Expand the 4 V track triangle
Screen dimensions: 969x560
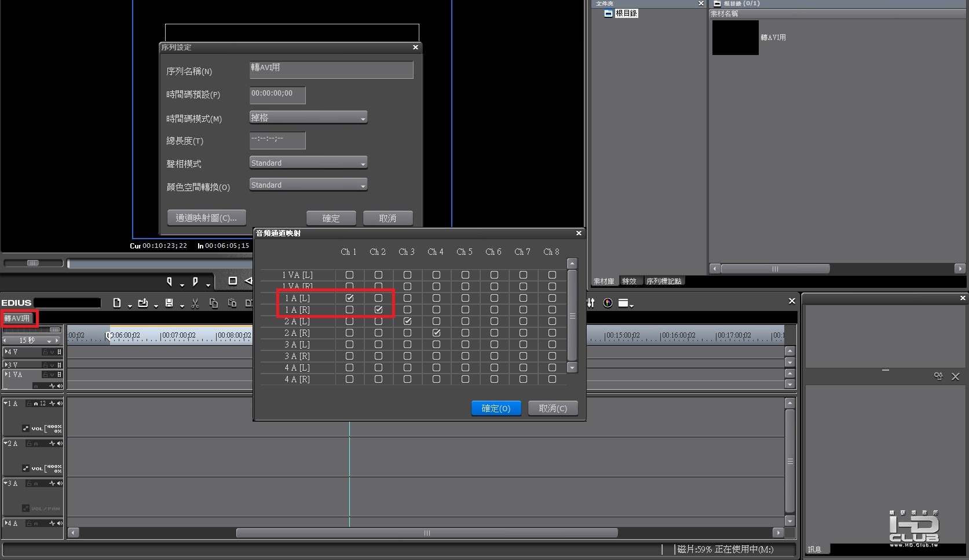click(6, 352)
